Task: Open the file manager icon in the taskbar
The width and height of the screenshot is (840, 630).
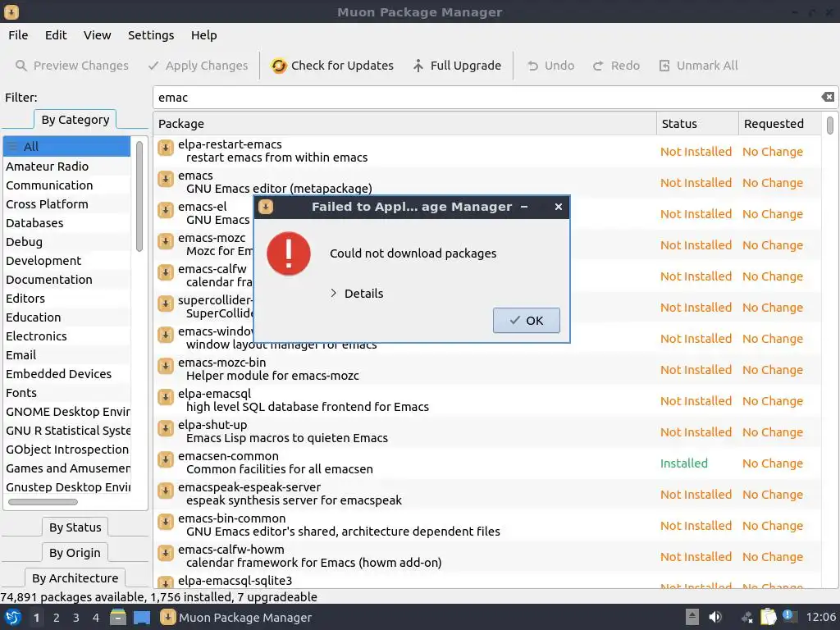Action: click(x=118, y=617)
